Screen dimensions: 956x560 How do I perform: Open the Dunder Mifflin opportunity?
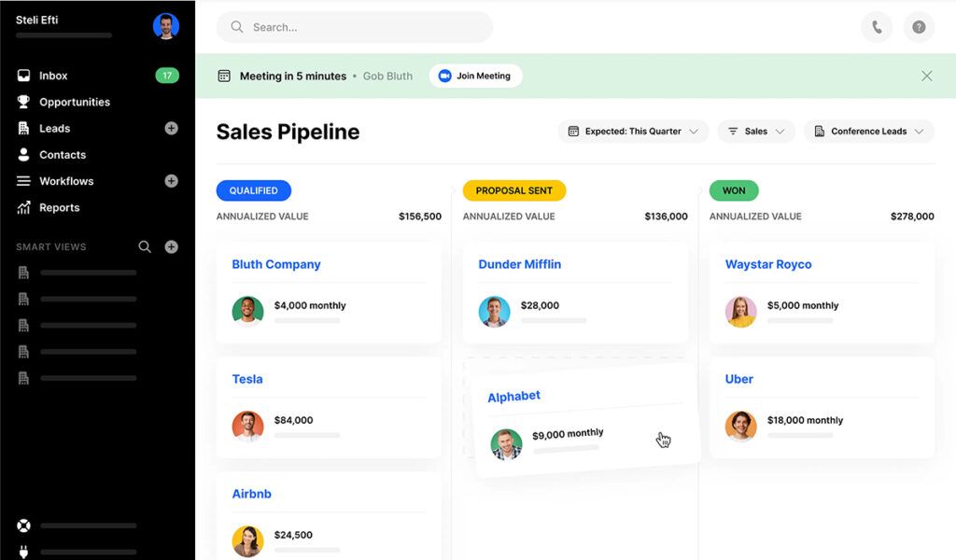point(519,264)
